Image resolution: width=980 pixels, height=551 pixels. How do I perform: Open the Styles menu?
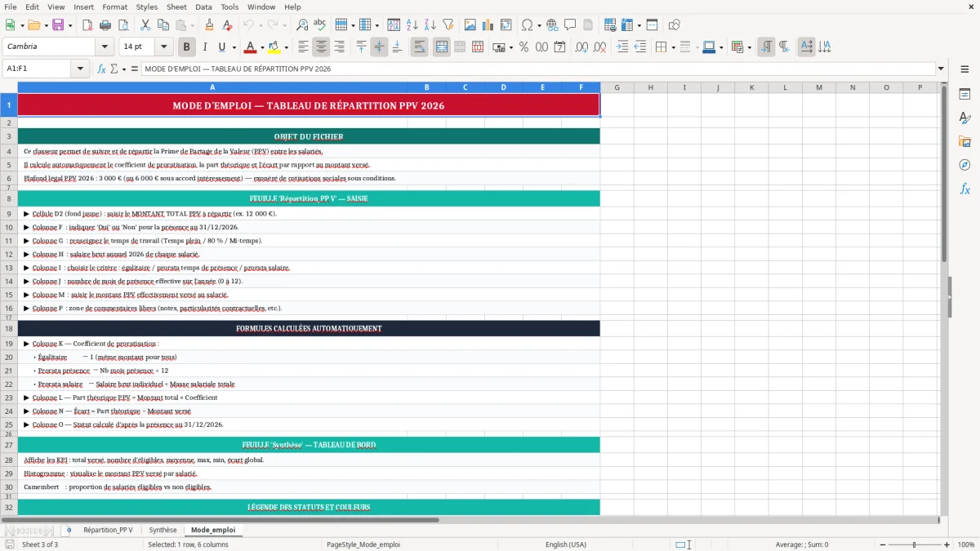click(x=147, y=7)
